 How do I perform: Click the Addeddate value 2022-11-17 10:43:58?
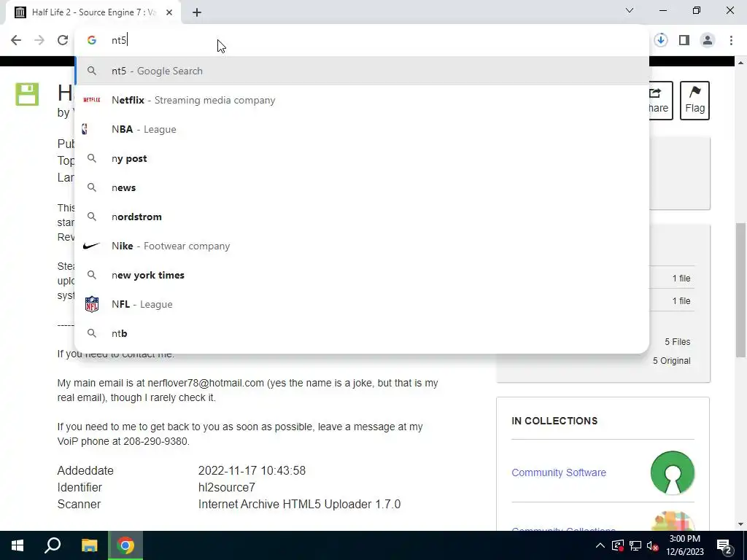click(x=252, y=470)
